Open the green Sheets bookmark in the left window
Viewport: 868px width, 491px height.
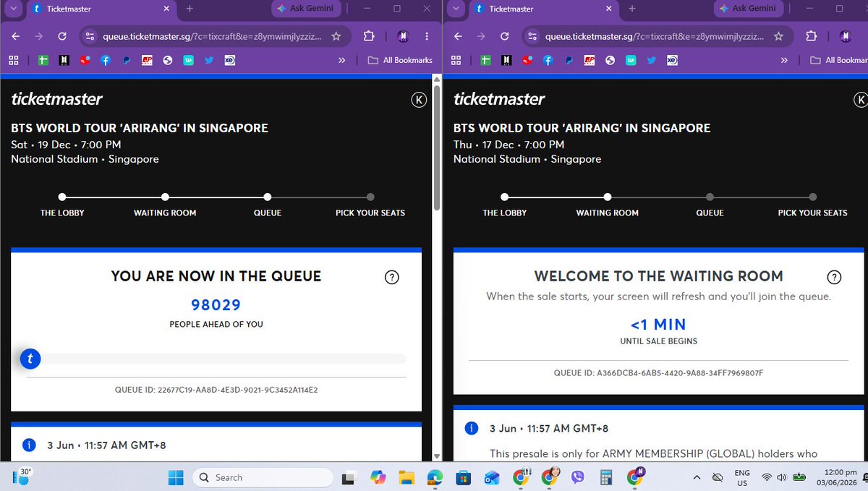click(43, 61)
